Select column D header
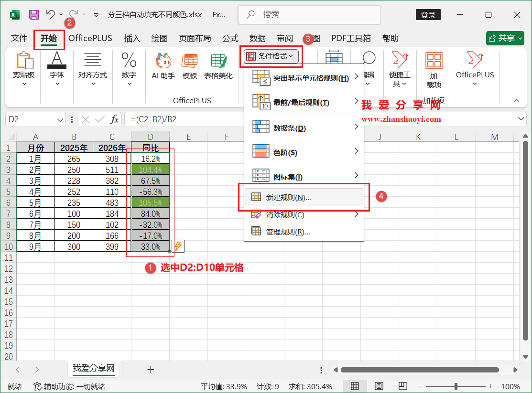 coord(150,137)
